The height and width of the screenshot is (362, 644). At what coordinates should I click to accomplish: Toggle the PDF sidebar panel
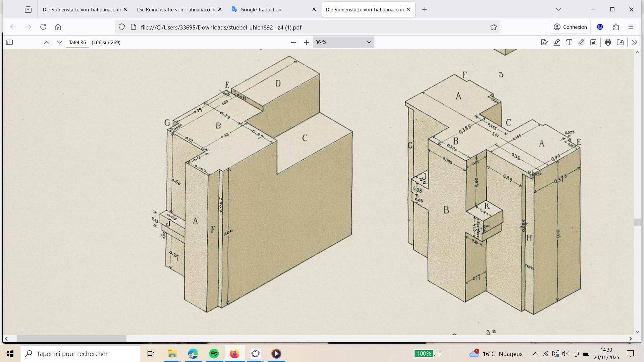click(9, 42)
